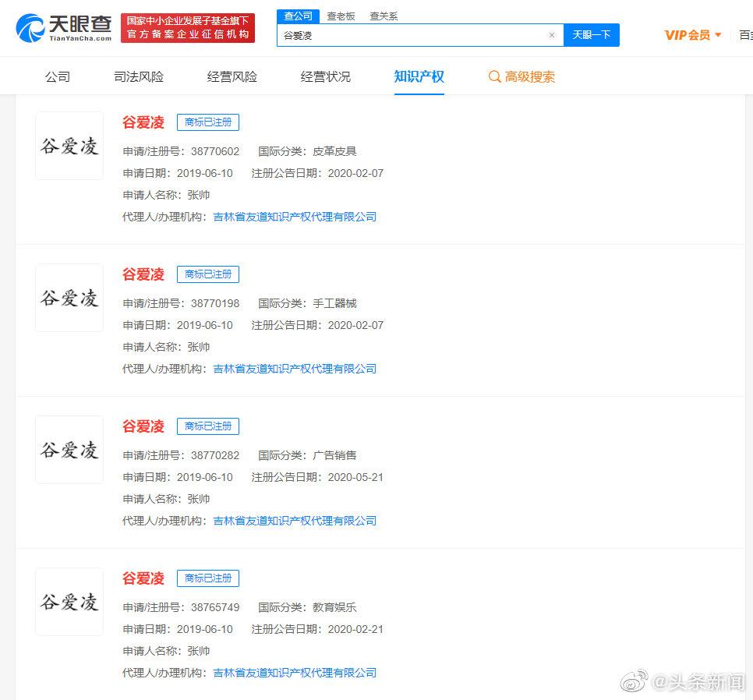
Task: Open the 皮革皮具 trademark title 谷爱凌
Action: click(143, 122)
